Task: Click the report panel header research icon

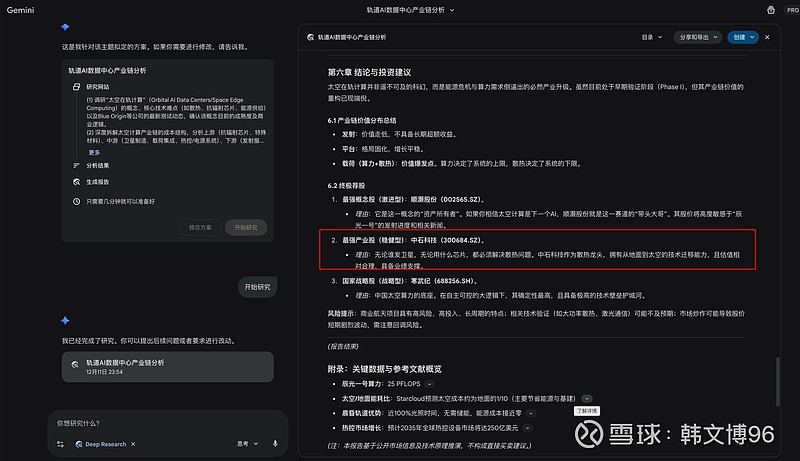Action: 311,37
